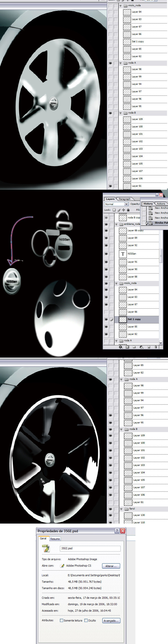Click the add layer mask icon

click(x=127, y=347)
